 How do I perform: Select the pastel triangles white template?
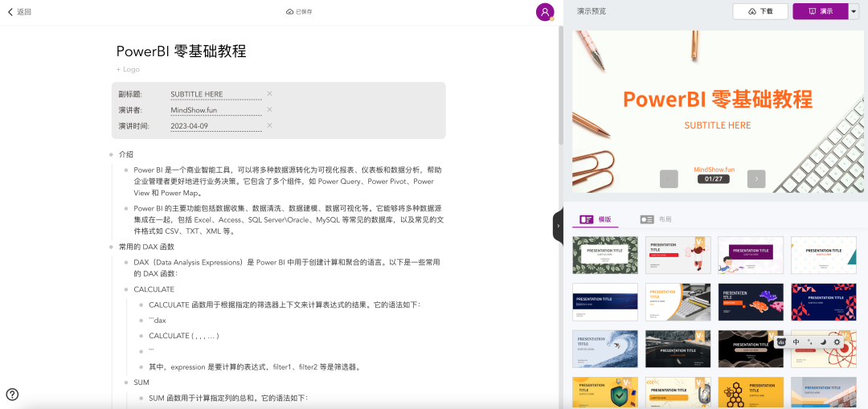pos(824,255)
